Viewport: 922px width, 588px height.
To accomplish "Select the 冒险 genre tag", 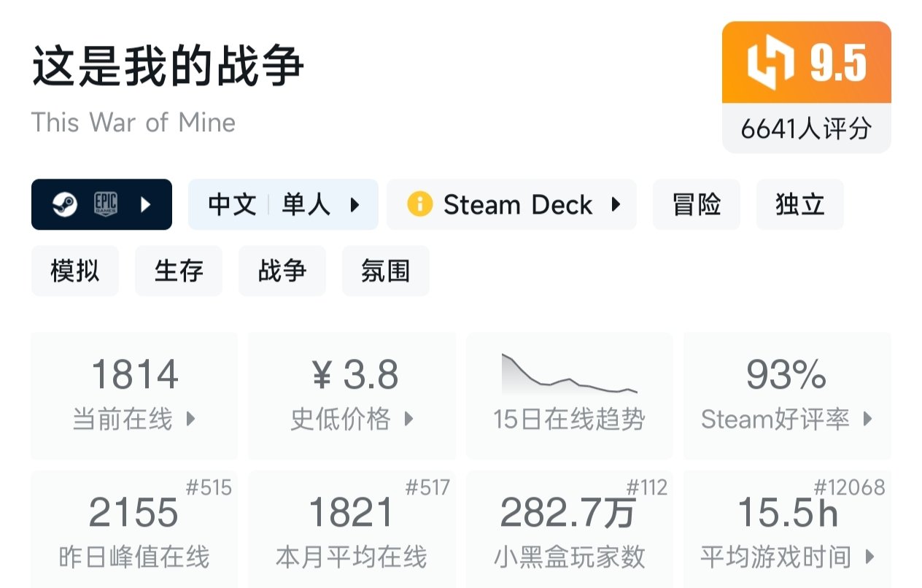I will coord(696,204).
